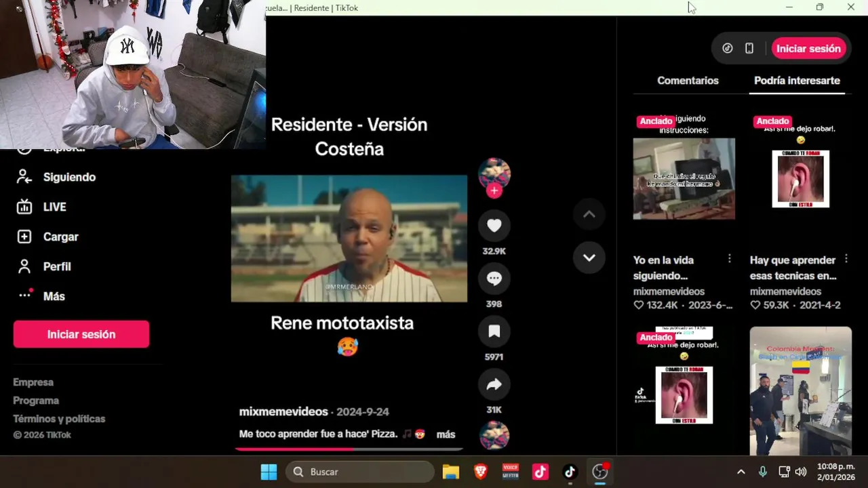Screen dimensions: 868x488
Task: Open the spinning sound disc avatar
Action: point(494,436)
